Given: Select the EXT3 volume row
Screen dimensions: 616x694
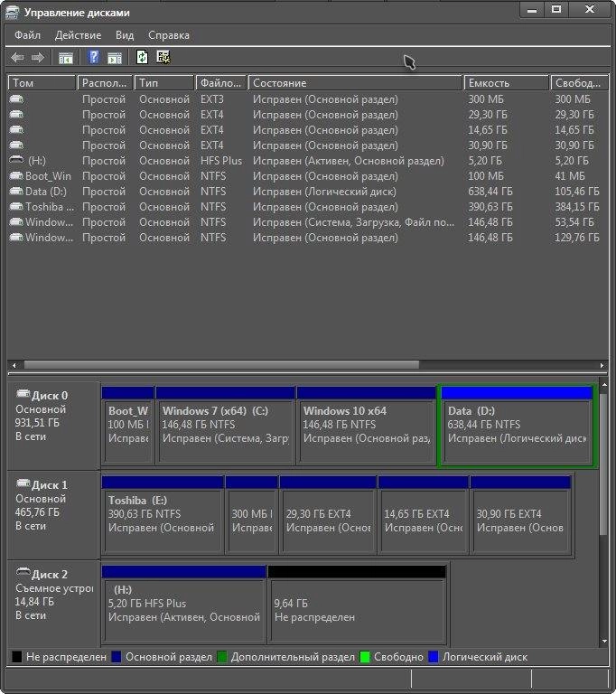Looking at the screenshot, I should (307, 99).
